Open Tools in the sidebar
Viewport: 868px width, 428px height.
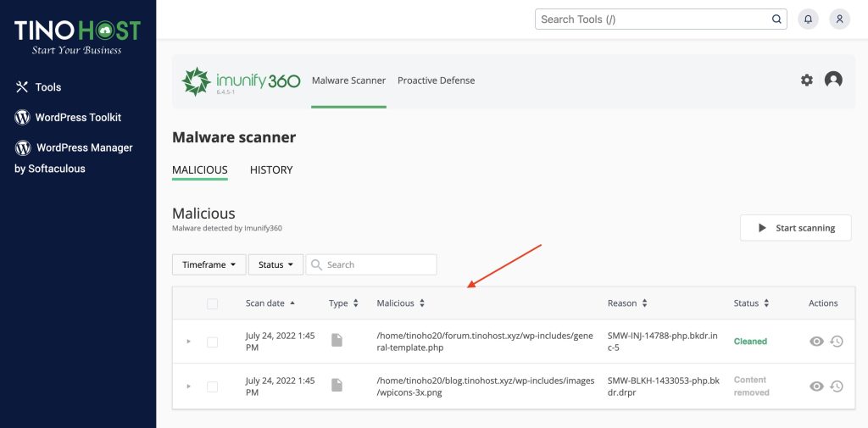48,87
